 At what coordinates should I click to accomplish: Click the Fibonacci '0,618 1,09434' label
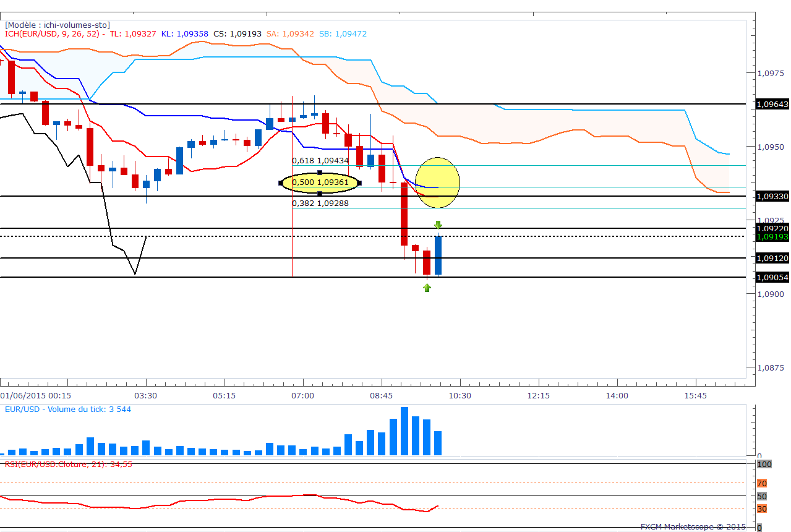click(320, 160)
